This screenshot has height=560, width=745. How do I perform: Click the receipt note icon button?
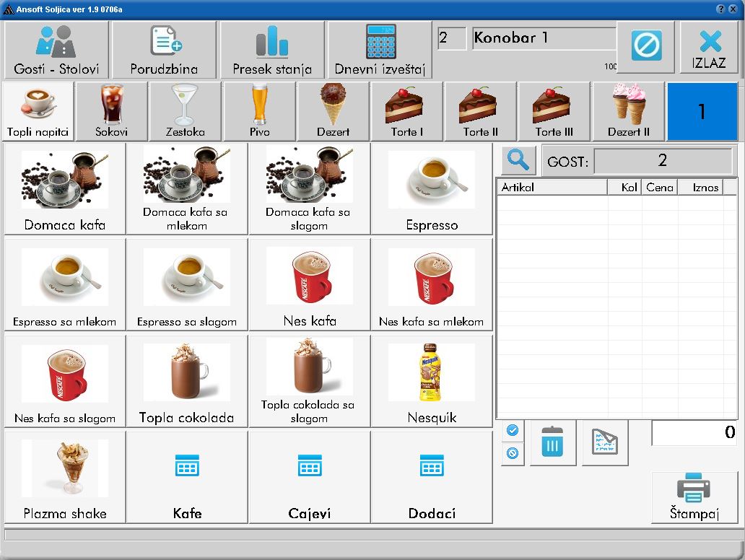tap(605, 442)
